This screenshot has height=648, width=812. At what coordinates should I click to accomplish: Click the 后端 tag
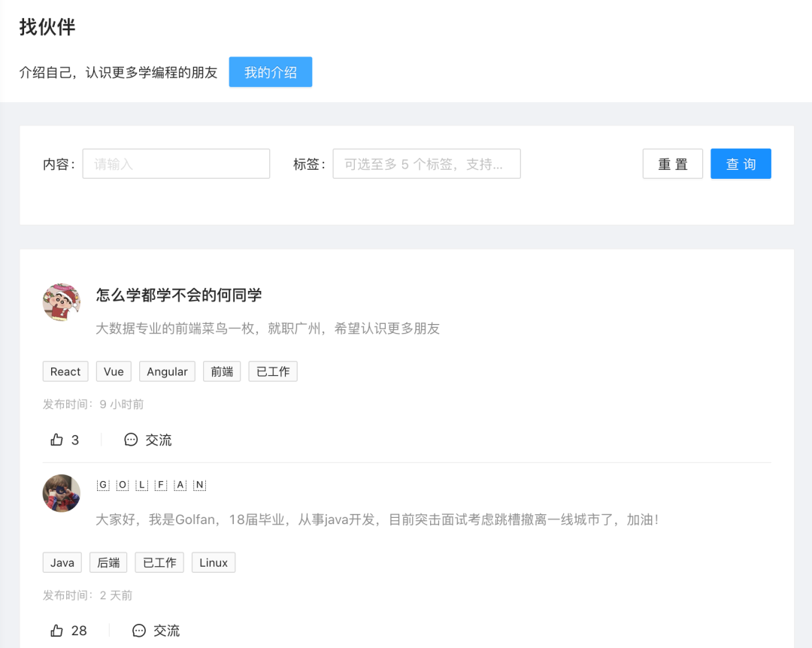[x=108, y=562]
